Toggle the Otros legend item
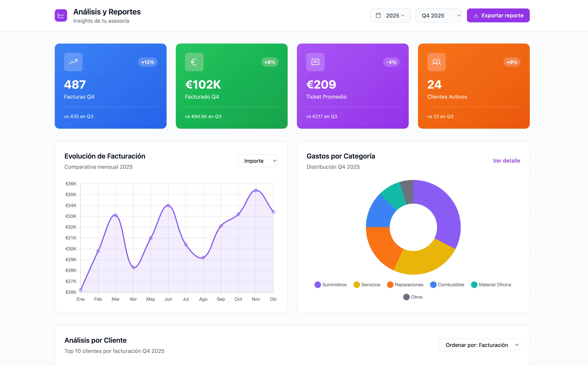The width and height of the screenshot is (588, 366). pos(413,297)
